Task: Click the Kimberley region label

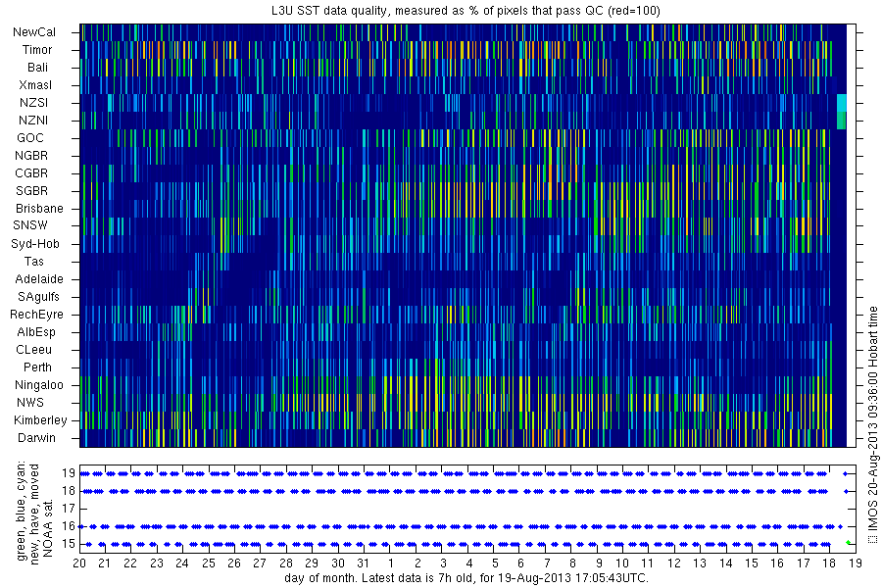Action: [x=40, y=420]
